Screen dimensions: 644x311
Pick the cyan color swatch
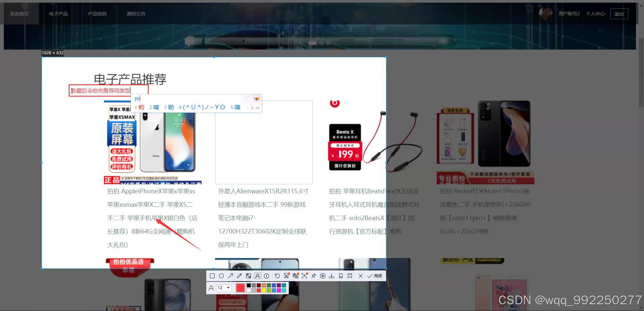(284, 290)
